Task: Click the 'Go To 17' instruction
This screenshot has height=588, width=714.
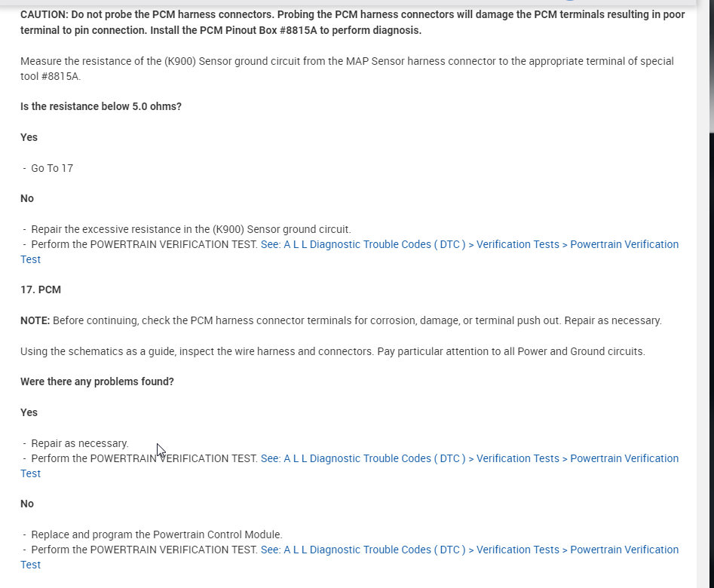Action: 52,168
